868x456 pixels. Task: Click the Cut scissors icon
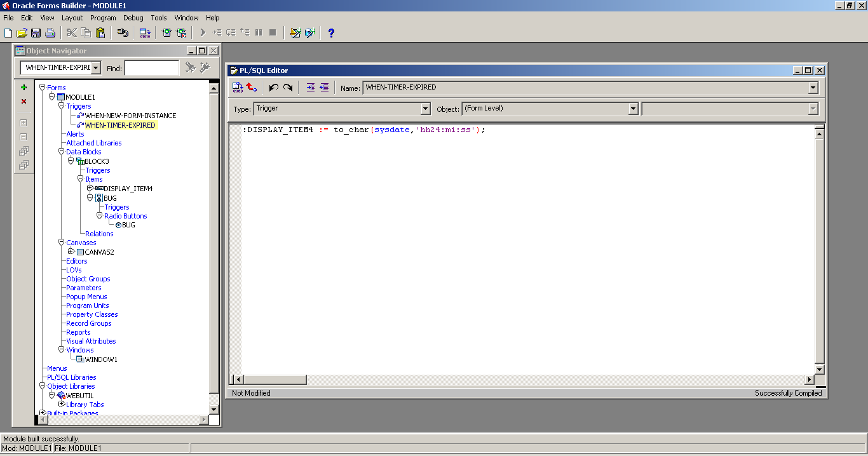[72, 33]
